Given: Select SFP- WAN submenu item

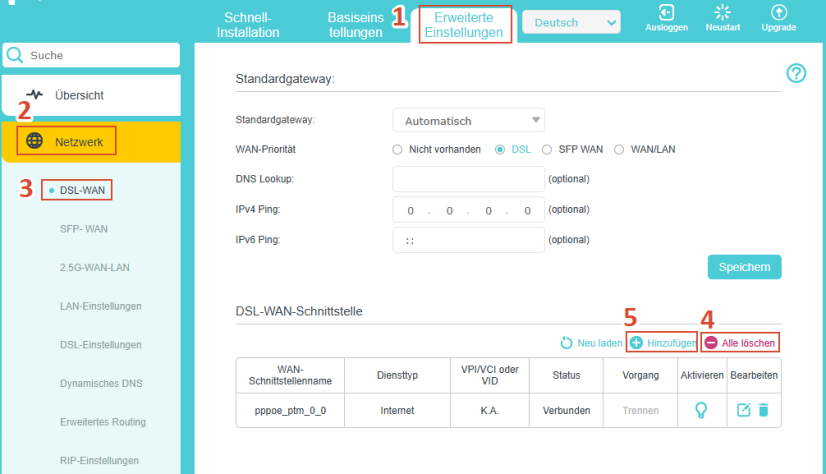Looking at the screenshot, I should (84, 229).
